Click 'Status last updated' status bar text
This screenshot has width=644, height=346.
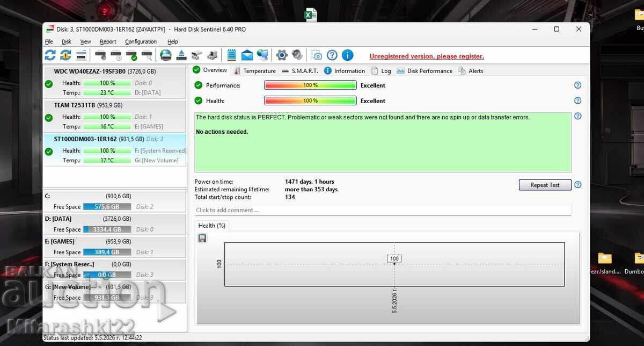tap(92, 338)
